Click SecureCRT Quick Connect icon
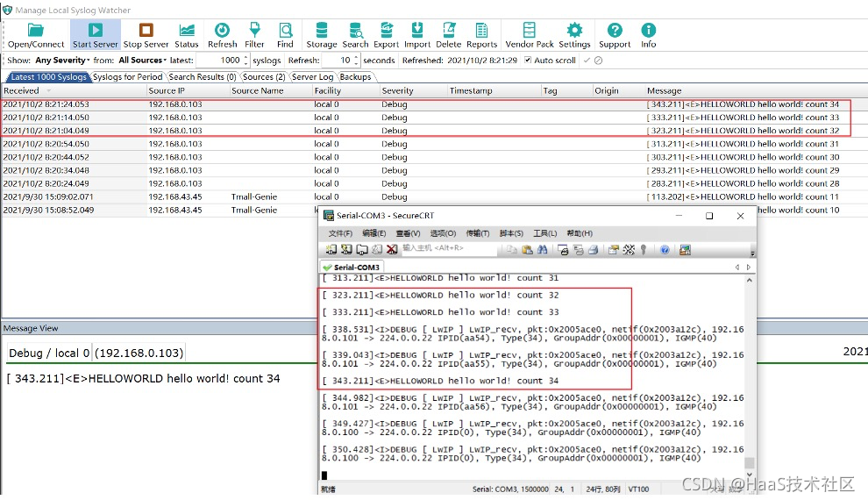Viewport: 868px width, 500px height. coord(346,250)
